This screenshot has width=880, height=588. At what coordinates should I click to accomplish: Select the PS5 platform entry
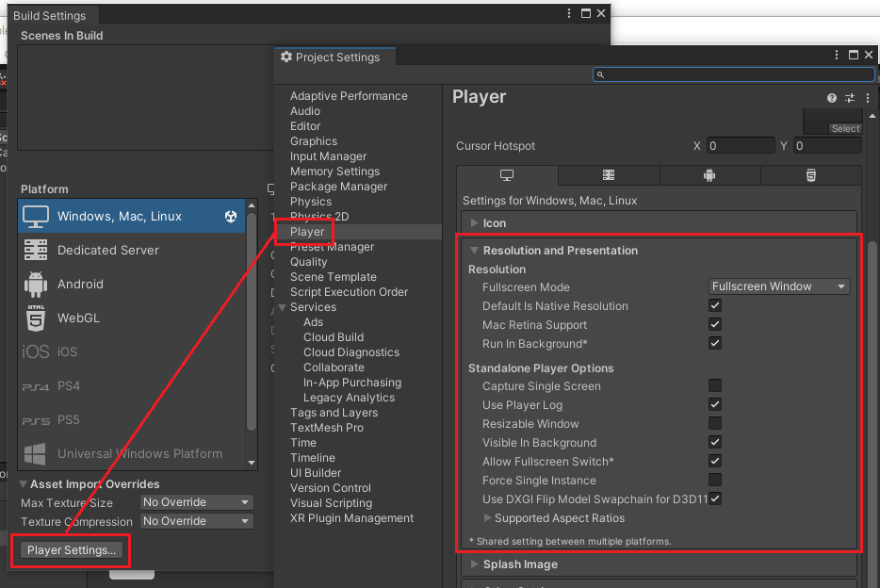(131, 419)
